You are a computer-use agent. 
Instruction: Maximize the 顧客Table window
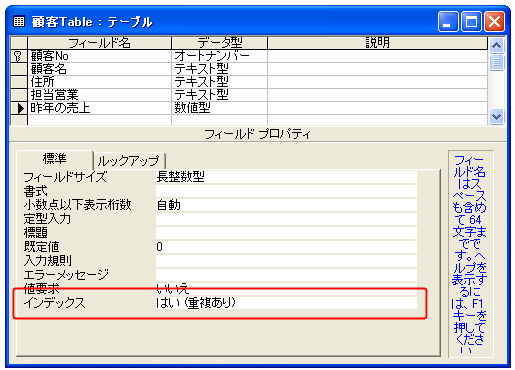(471, 22)
